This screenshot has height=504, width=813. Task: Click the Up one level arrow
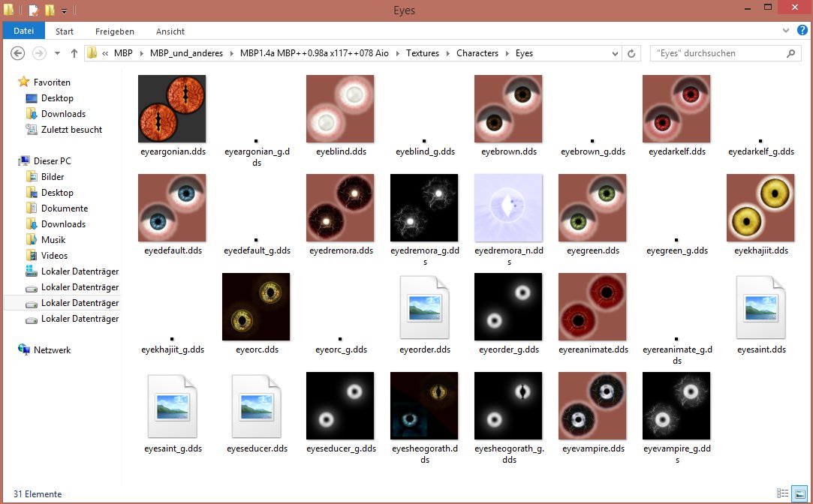74,53
